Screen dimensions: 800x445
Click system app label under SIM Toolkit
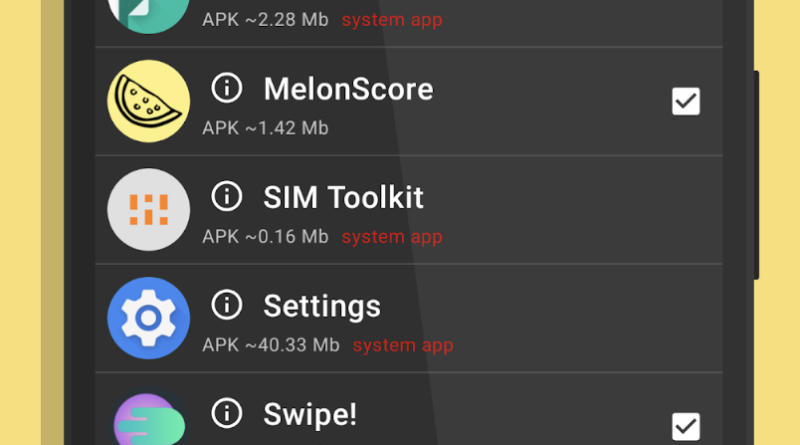(x=392, y=237)
